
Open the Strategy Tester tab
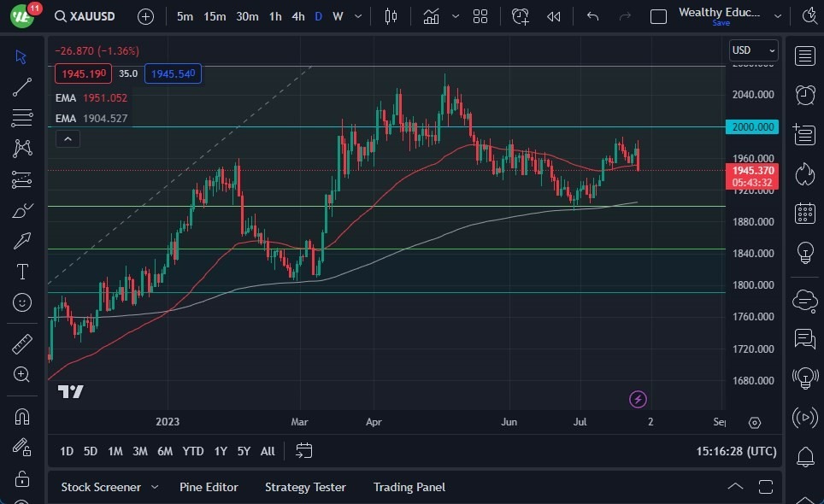point(305,487)
